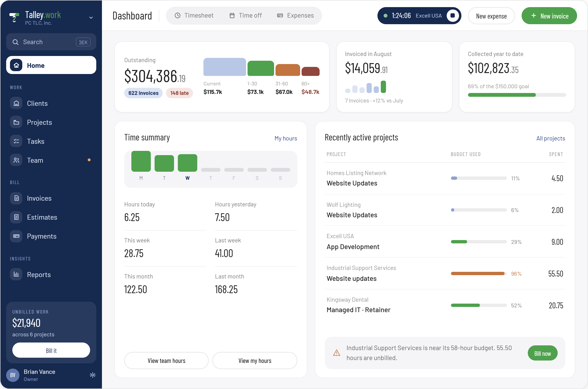Open the Projects menu label
This screenshot has width=588, height=389.
(39, 122)
